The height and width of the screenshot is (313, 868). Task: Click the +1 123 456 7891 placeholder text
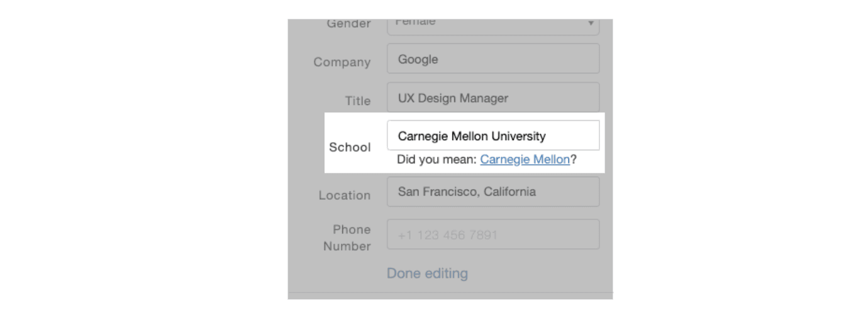447,236
